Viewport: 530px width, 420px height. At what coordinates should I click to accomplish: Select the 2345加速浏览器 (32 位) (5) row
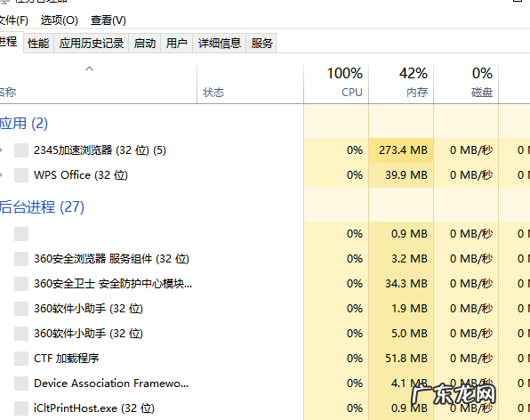pyautogui.click(x=265, y=150)
